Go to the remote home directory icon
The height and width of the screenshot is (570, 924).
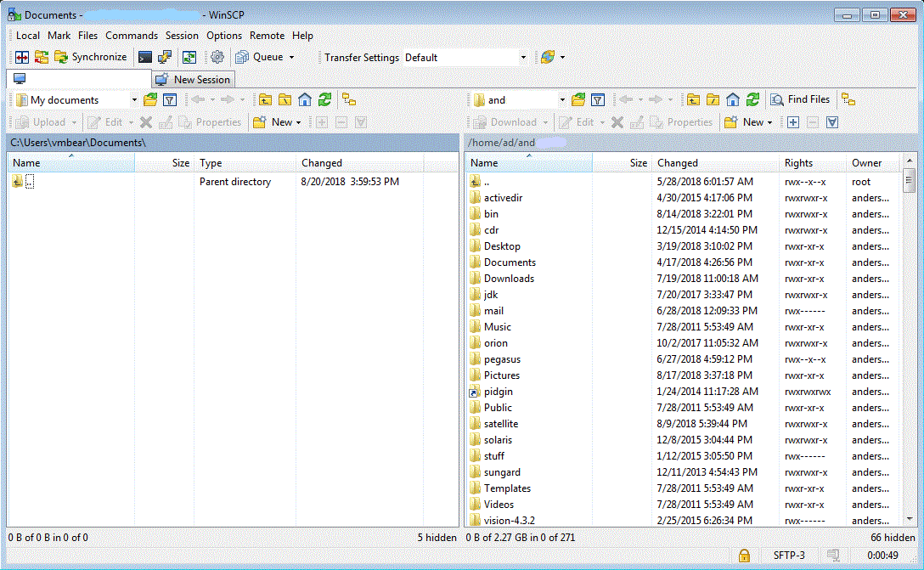[x=732, y=99]
